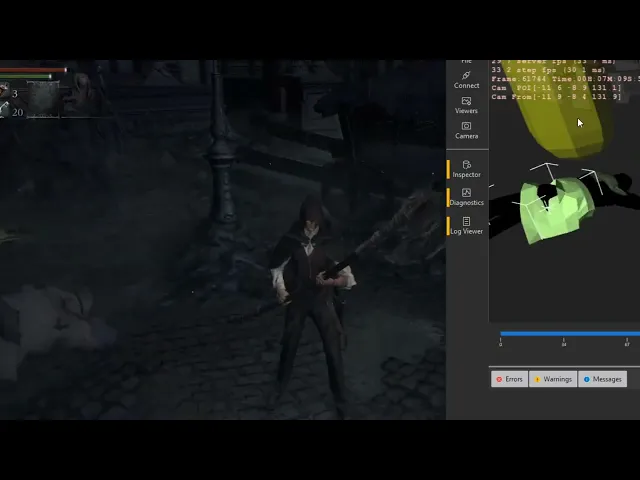Click the blue timeline progress bar
Image resolution: width=640 pixels, height=480 pixels.
pos(570,334)
